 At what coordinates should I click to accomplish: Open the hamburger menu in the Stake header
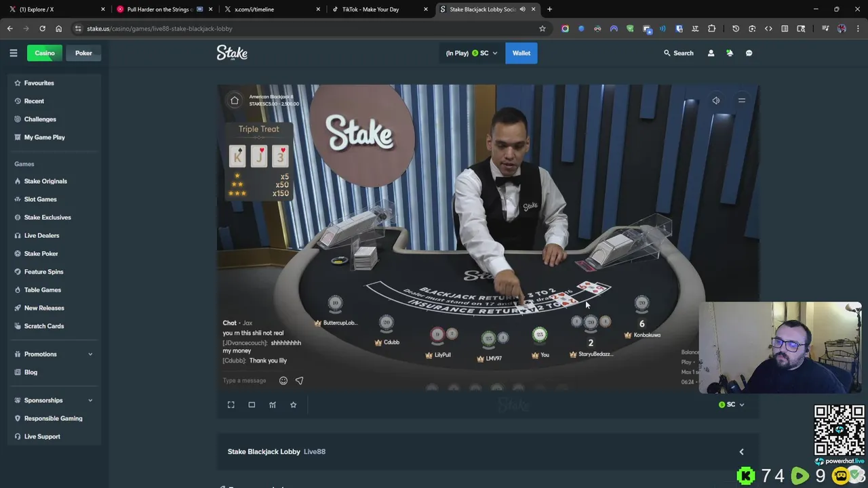tap(13, 53)
